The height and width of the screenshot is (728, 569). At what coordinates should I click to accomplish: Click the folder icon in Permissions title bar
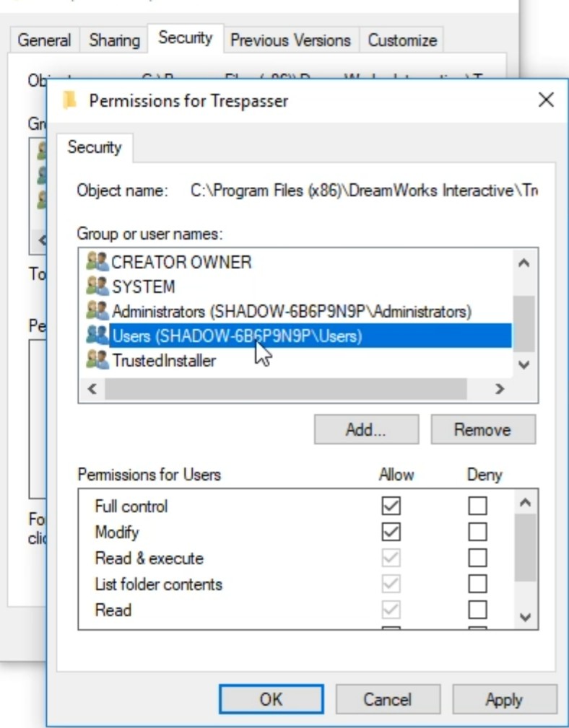click(x=70, y=100)
